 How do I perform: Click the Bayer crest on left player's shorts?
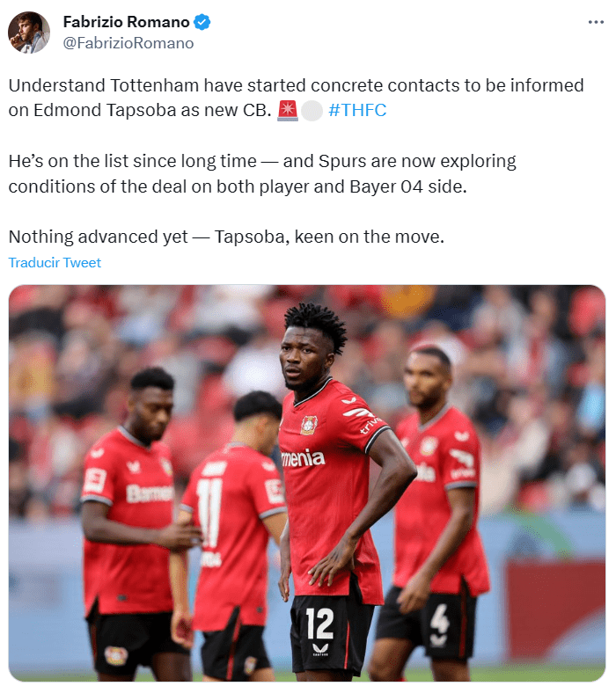coord(115,656)
